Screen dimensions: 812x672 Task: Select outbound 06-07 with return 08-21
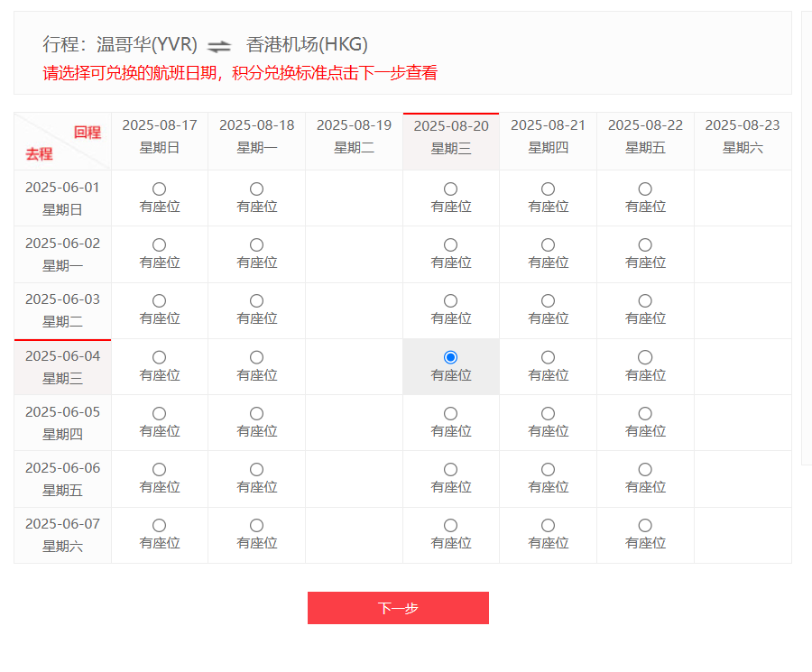click(x=548, y=526)
